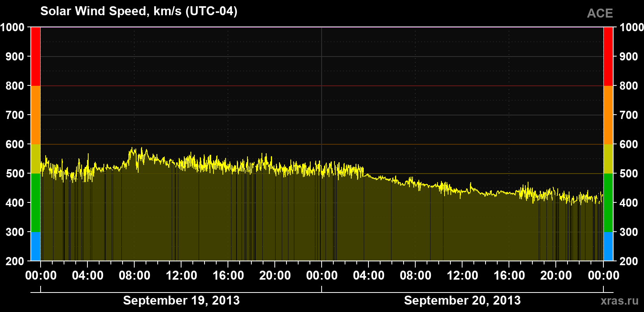This screenshot has width=644, height=312.
Task: Select the 300 label on the left axis
Action: point(15,232)
